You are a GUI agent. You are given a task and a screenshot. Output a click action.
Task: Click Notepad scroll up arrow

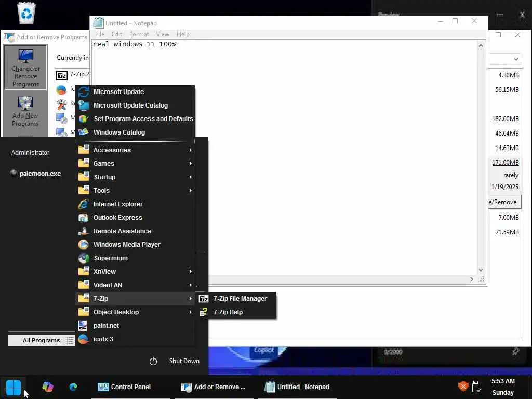tap(481, 46)
